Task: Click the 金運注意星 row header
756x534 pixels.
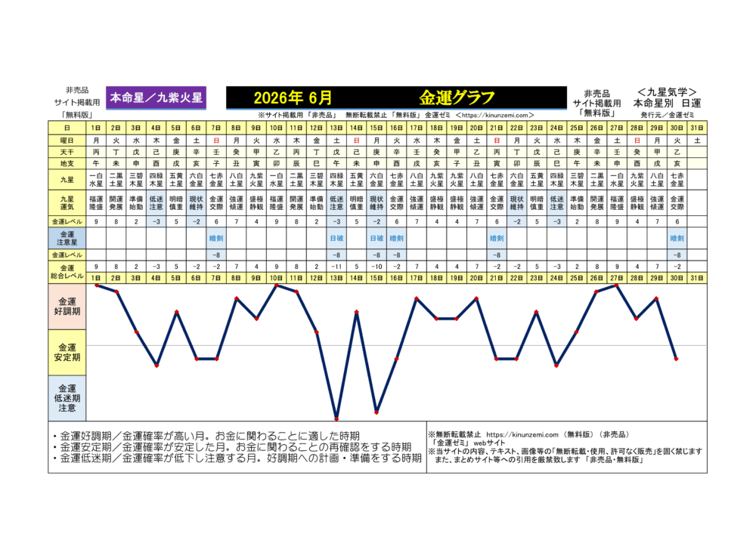Action: [x=67, y=238]
